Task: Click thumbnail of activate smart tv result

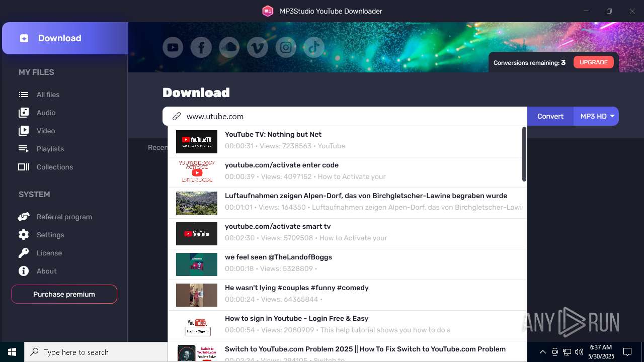Action: (197, 234)
